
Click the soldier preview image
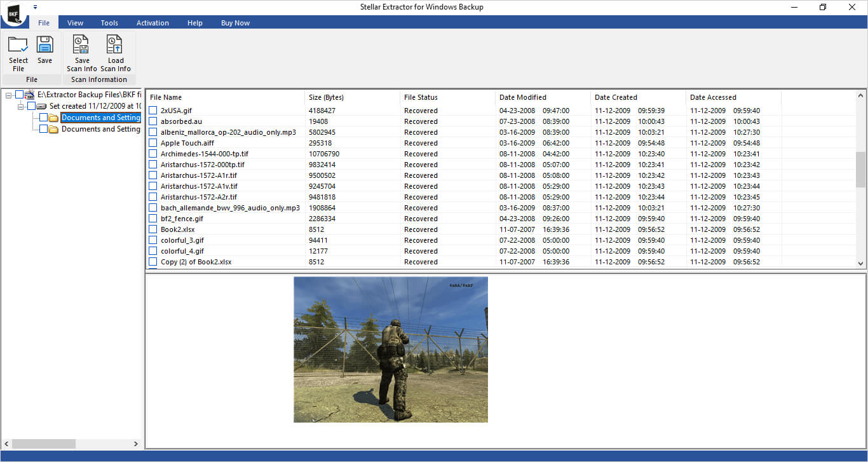391,350
